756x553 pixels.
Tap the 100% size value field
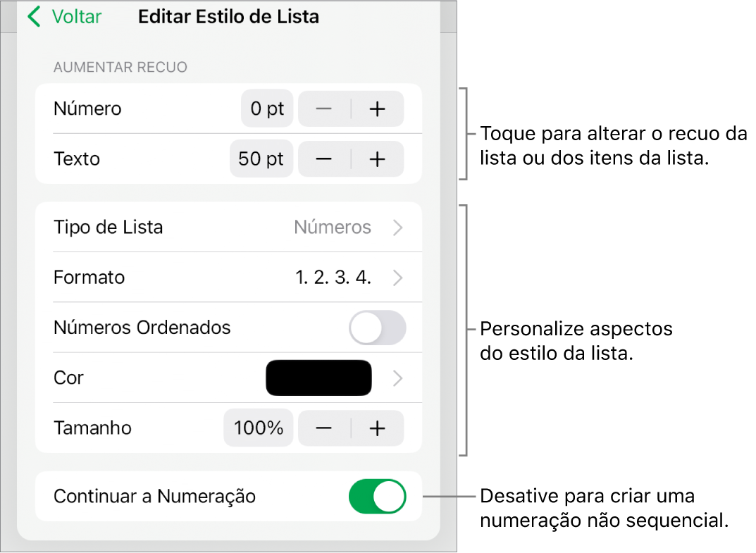point(258,428)
